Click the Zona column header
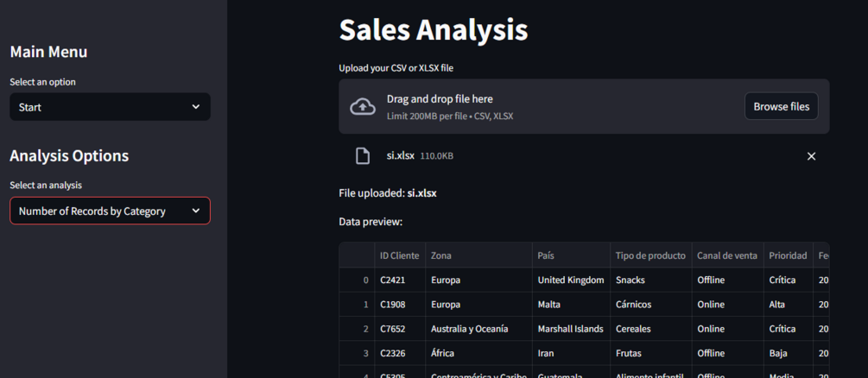This screenshot has width=868, height=378. (x=441, y=255)
